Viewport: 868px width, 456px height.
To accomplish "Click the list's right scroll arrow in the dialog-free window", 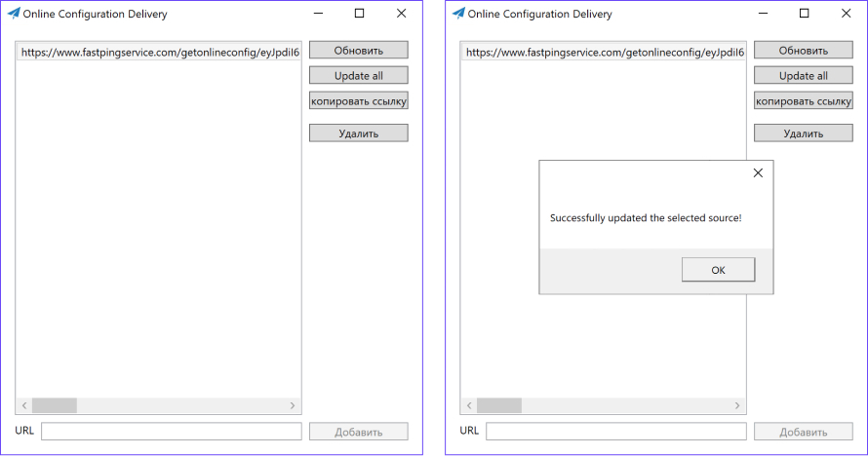I will [293, 405].
